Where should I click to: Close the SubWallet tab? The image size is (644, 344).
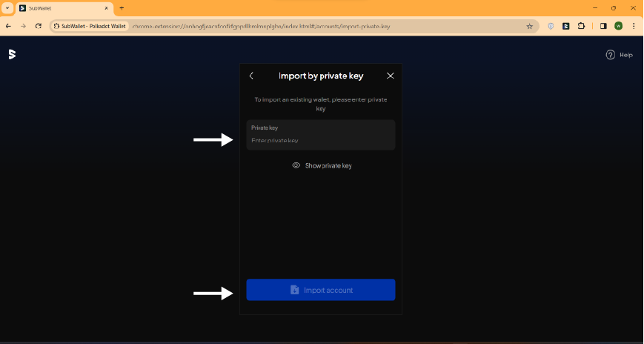tap(107, 8)
